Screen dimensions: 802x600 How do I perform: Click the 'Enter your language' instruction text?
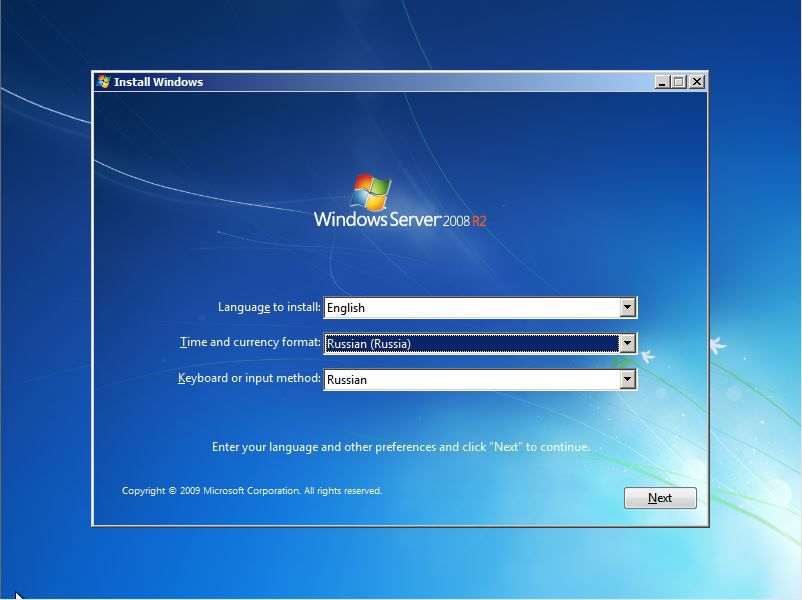[400, 447]
